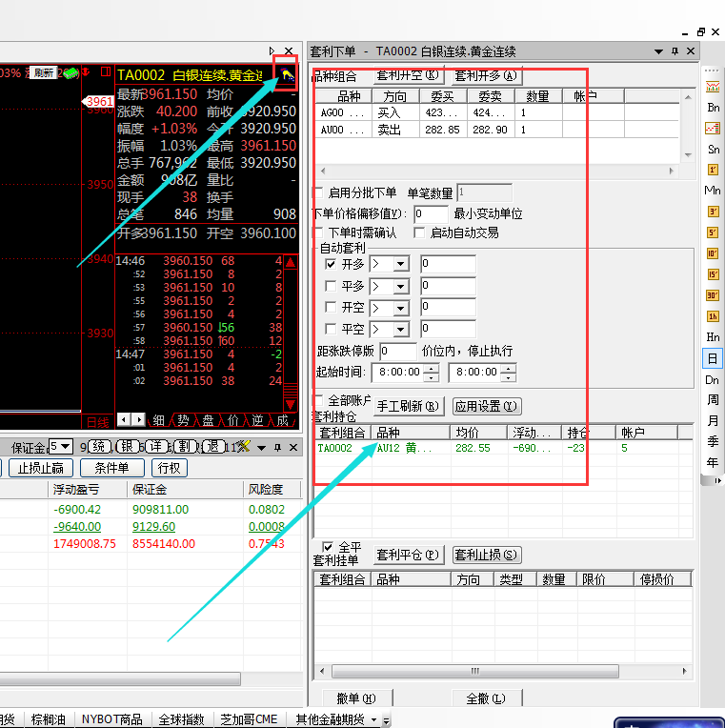Click the arbitrage order icon beside TA0002 title
The width and height of the screenshot is (725, 728).
(x=289, y=74)
